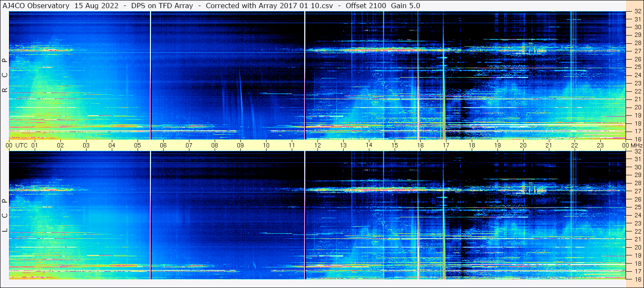Screen dimensions: 644x288
Task: Click 16 MHz label in lower LCP panel
Action: coord(637,279)
